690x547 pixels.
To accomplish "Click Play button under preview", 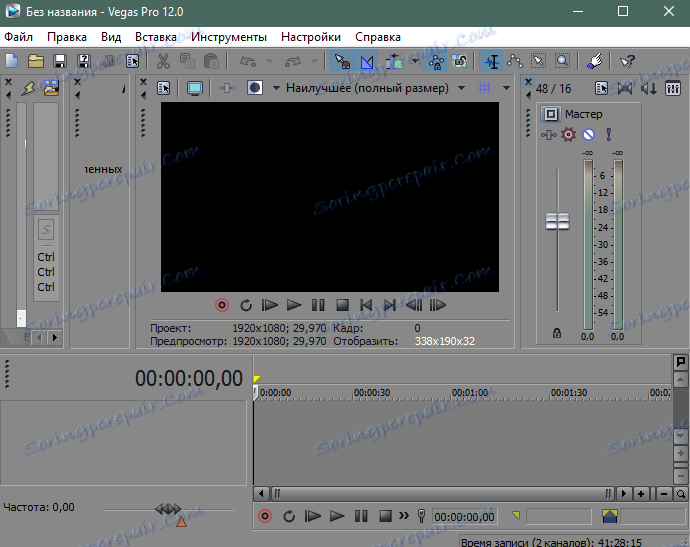I will tap(294, 305).
